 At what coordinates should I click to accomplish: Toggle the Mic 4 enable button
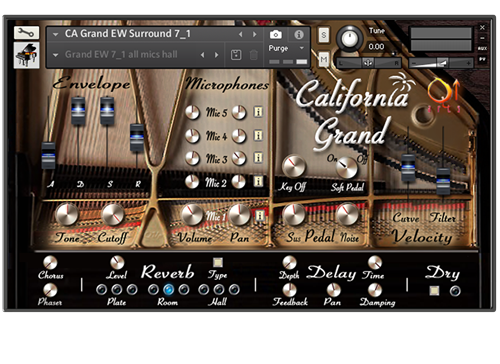(x=258, y=135)
